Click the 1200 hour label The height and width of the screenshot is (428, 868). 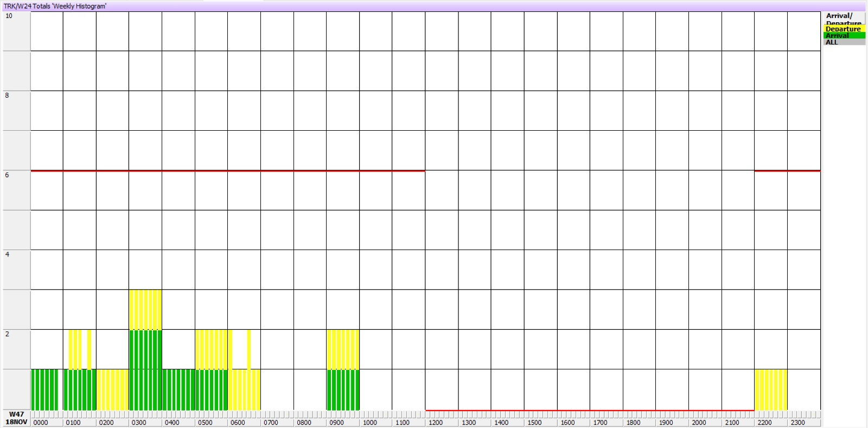tap(435, 423)
